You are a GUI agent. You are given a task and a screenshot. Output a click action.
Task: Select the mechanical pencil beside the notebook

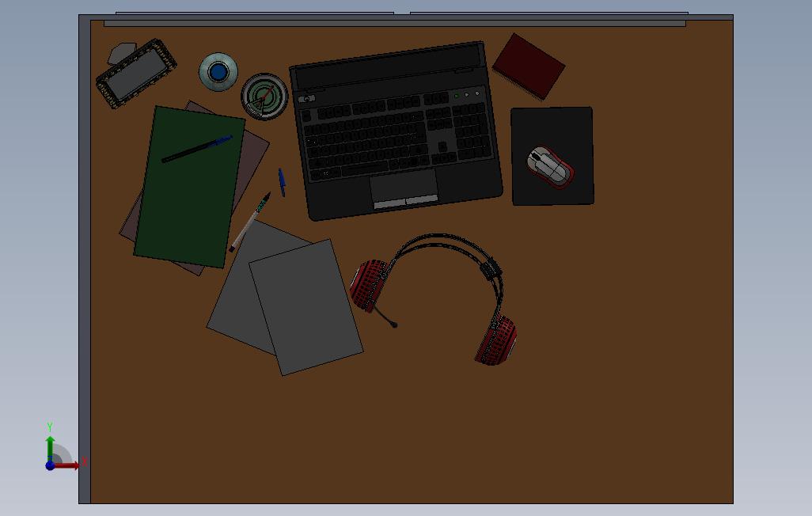(250, 222)
